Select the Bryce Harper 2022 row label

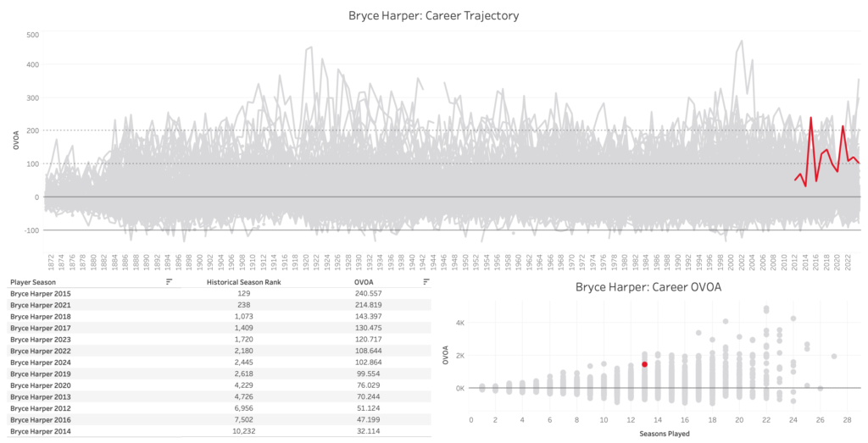click(x=41, y=352)
